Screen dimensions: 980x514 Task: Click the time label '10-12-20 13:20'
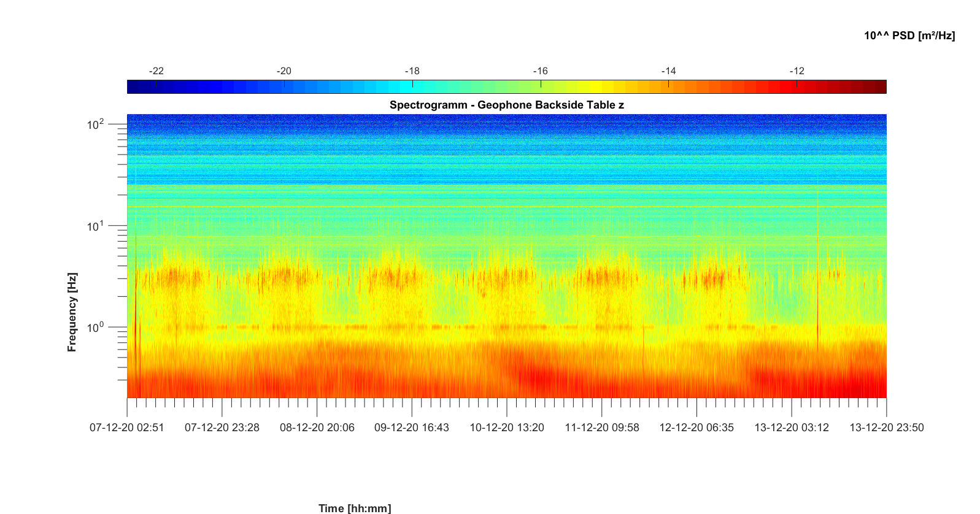(507, 428)
